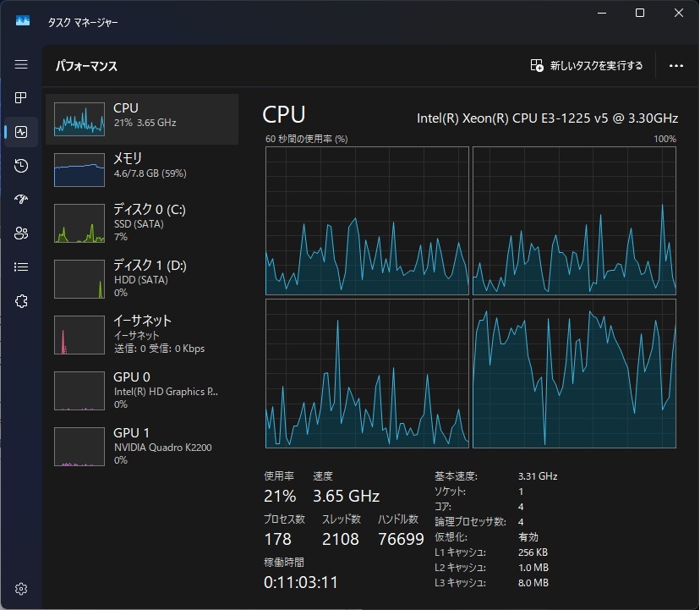Open the Users page icon

21,234
